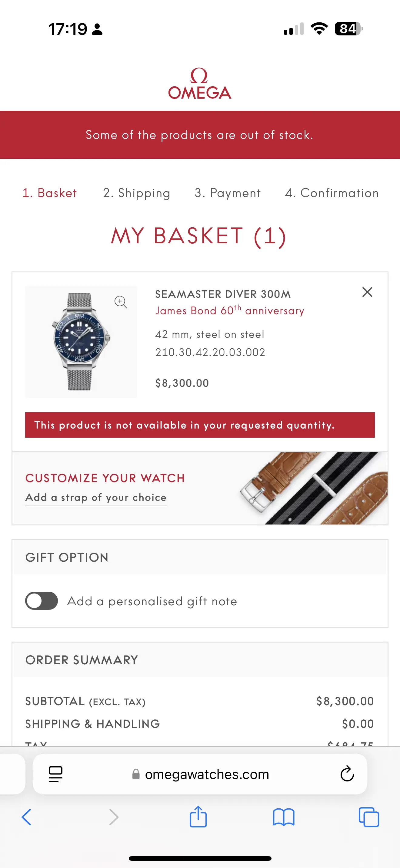The height and width of the screenshot is (868, 400).
Task: Reload the omegawatches.com page
Action: (x=347, y=774)
